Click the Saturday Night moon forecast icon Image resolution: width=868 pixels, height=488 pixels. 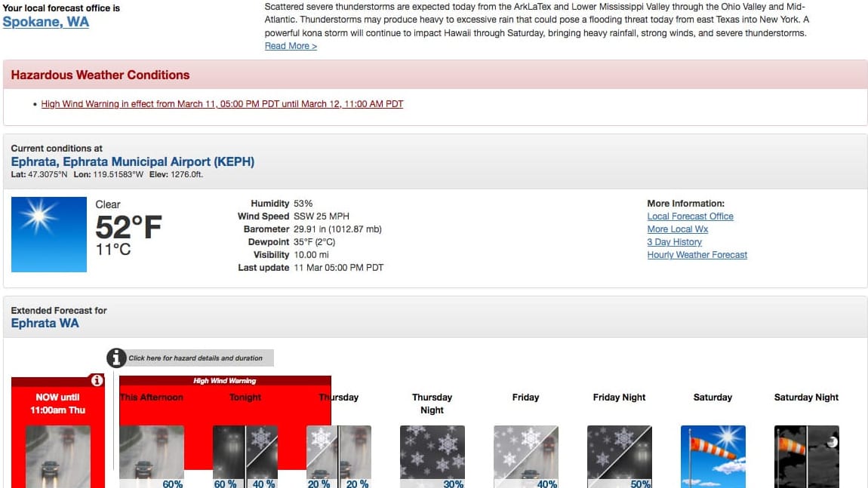pos(806,456)
